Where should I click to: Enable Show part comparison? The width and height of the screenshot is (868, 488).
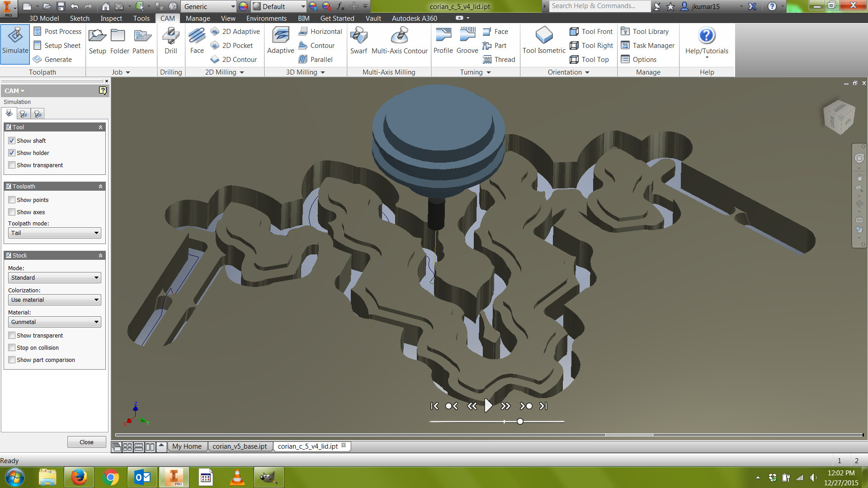coord(12,360)
